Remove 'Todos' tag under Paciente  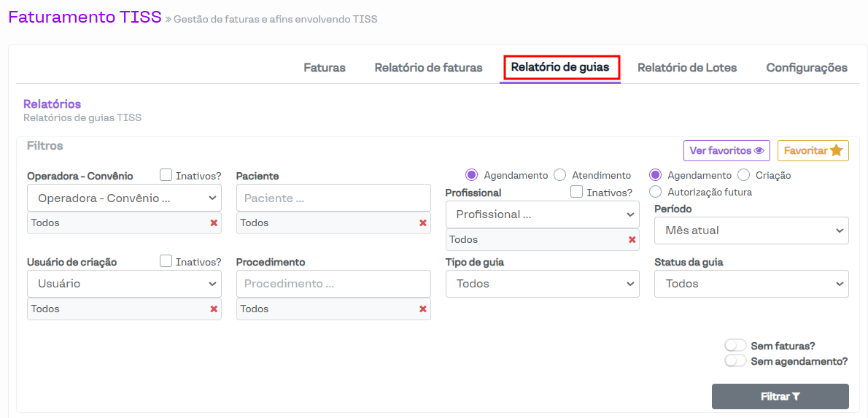point(423,223)
